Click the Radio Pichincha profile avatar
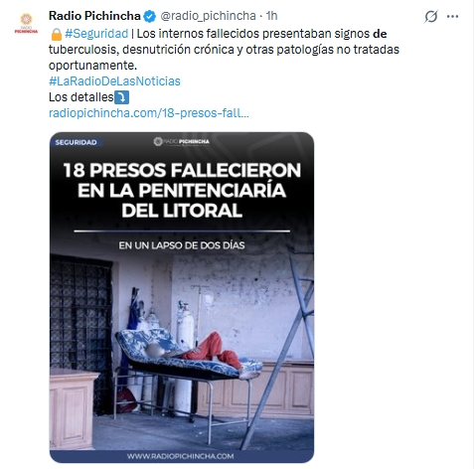The width and height of the screenshot is (476, 469). [26, 23]
